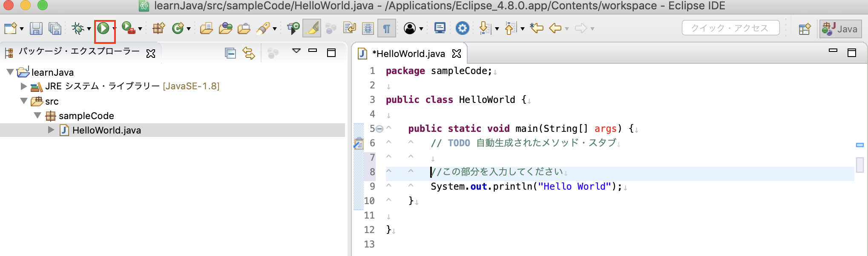Image resolution: width=868 pixels, height=256 pixels.
Task: Close the HelloWorld.java editor tab
Action: tap(457, 54)
